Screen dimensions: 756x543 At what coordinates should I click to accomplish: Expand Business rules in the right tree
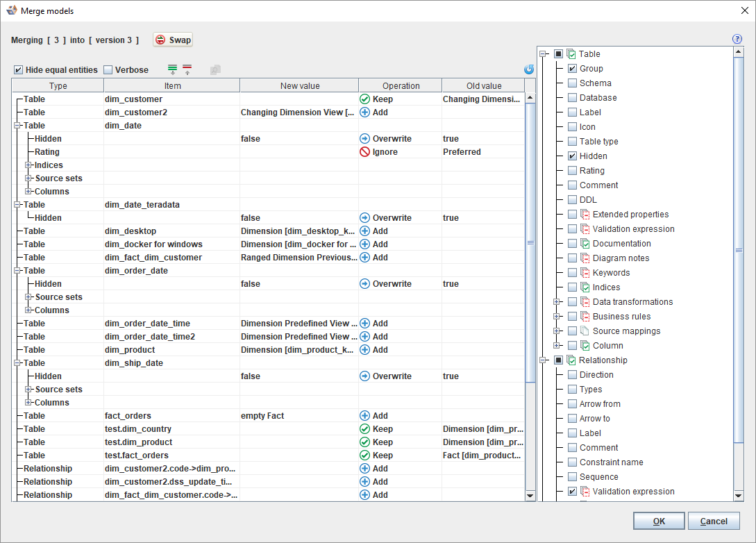tap(556, 317)
